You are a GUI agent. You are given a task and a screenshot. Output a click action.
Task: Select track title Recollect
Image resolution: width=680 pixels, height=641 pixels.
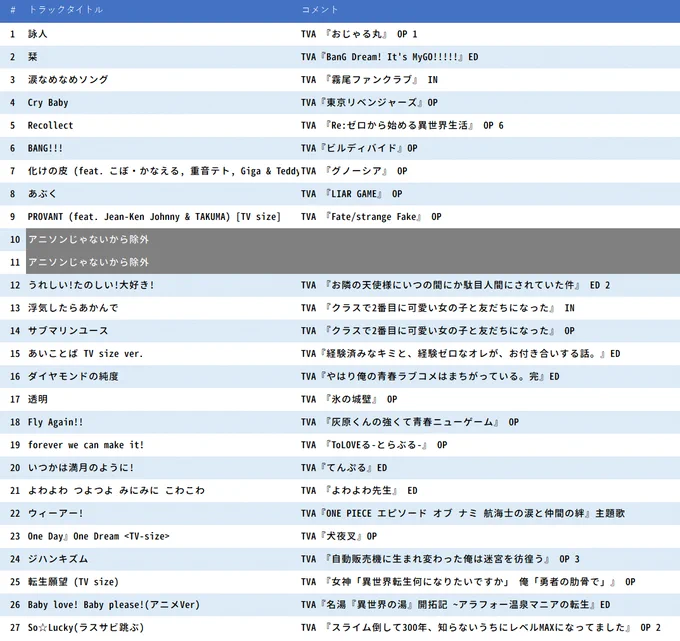coord(50,125)
